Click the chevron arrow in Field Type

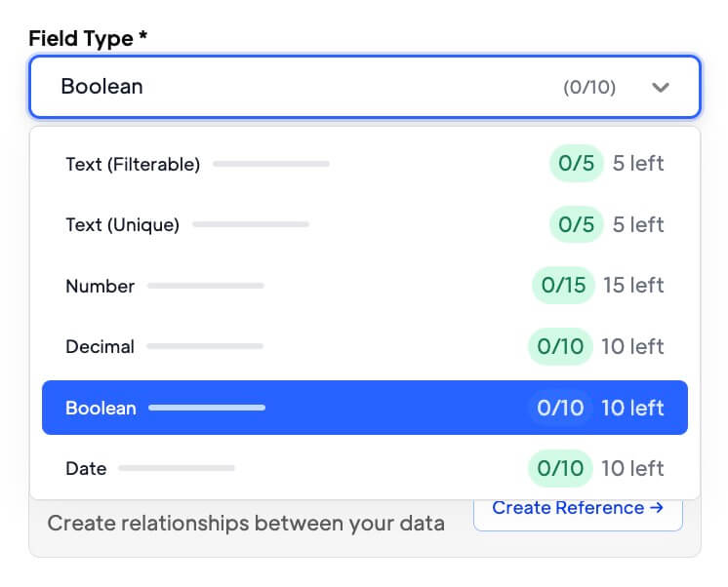pos(660,87)
